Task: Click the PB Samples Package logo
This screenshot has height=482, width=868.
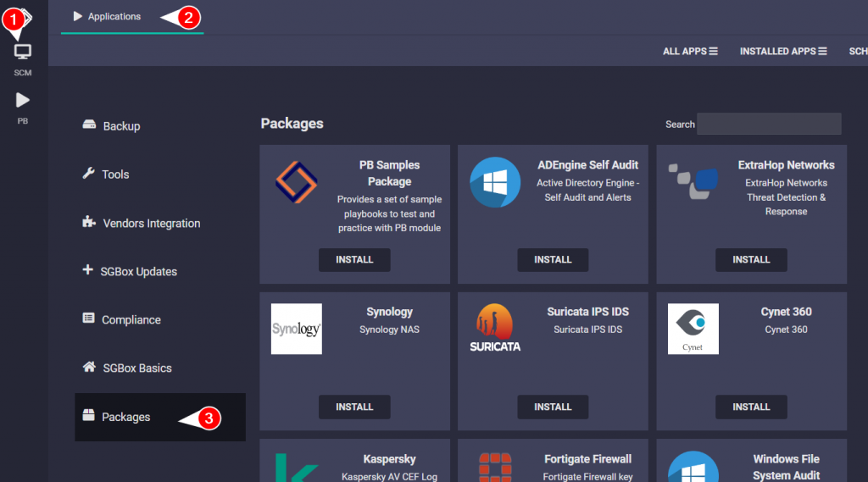Action: click(x=296, y=182)
